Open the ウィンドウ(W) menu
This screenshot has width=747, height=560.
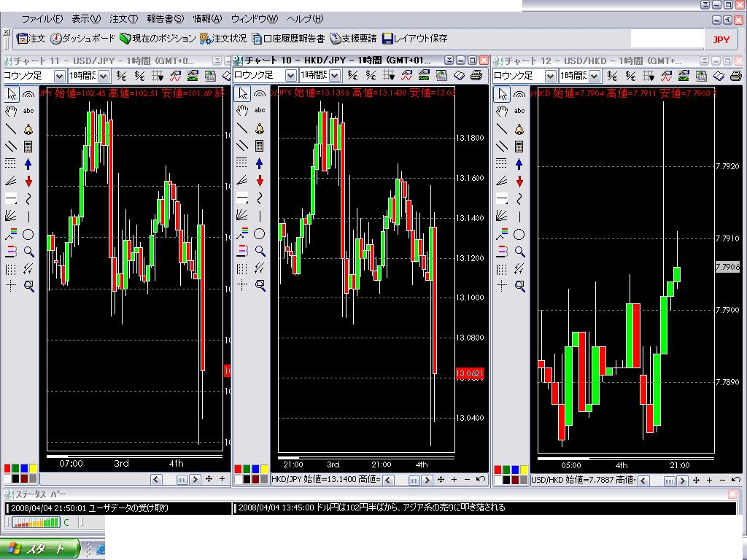click(x=255, y=18)
